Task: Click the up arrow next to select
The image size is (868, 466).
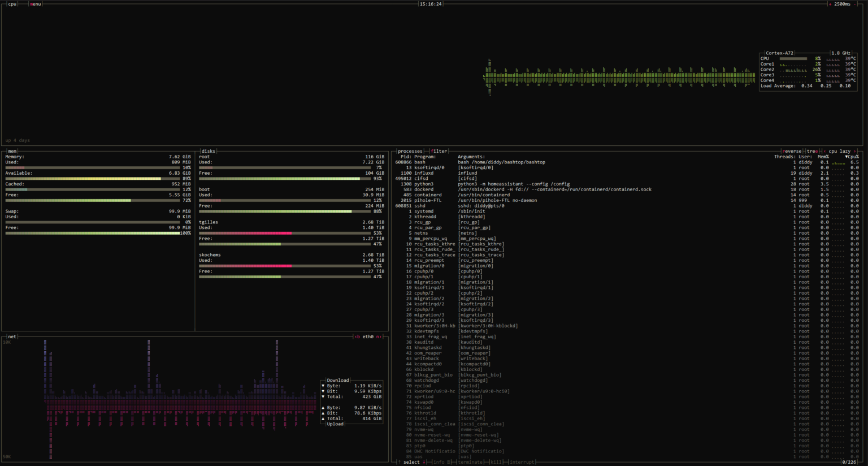Action: click(x=399, y=462)
